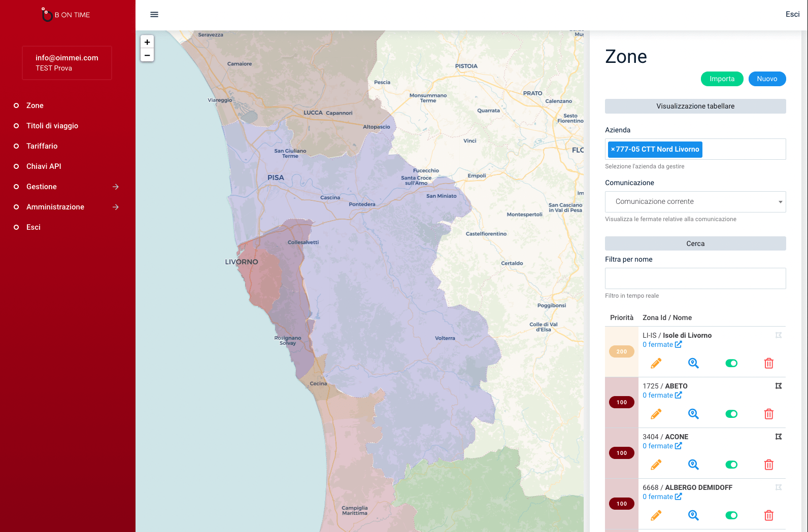
Task: Open fermate link for ABETO
Action: [x=662, y=395]
